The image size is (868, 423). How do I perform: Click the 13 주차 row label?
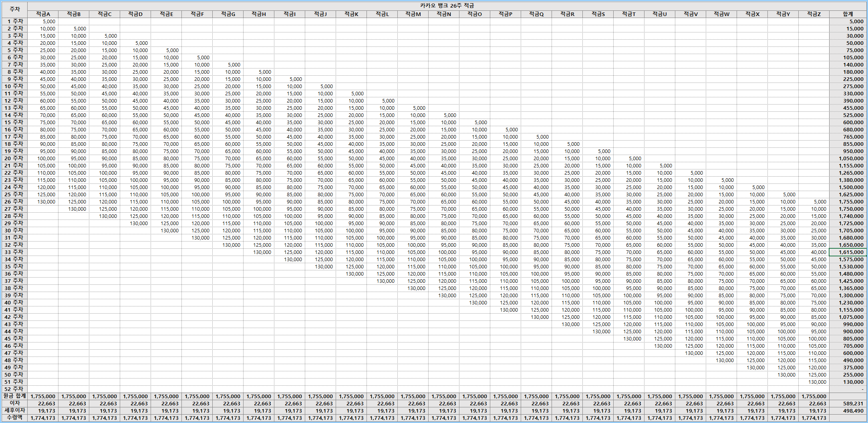click(x=14, y=108)
